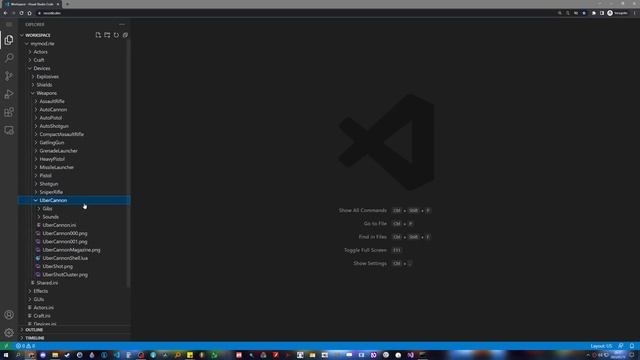Open the Remote Explorer view icon
640x360 pixels.
click(9, 130)
